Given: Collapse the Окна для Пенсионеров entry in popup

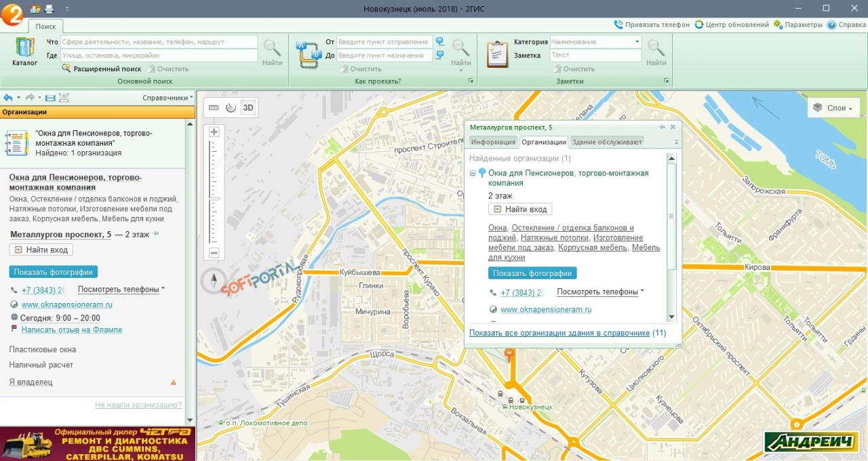Looking at the screenshot, I should (473, 174).
